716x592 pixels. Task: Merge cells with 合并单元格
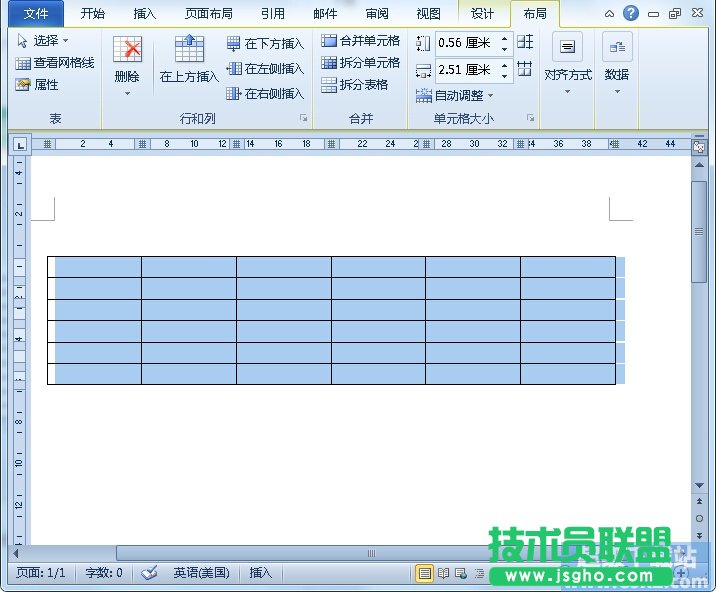pyautogui.click(x=360, y=41)
